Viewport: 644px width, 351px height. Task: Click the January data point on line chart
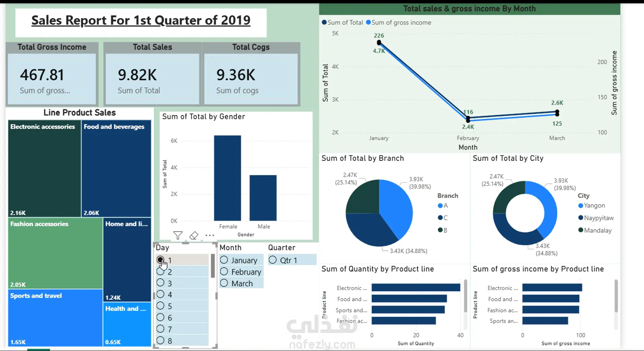[379, 43]
